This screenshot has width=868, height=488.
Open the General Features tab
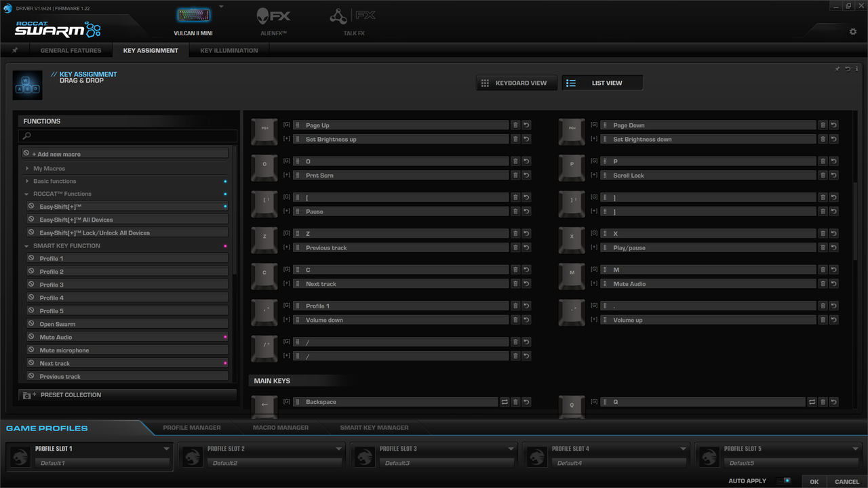point(71,50)
